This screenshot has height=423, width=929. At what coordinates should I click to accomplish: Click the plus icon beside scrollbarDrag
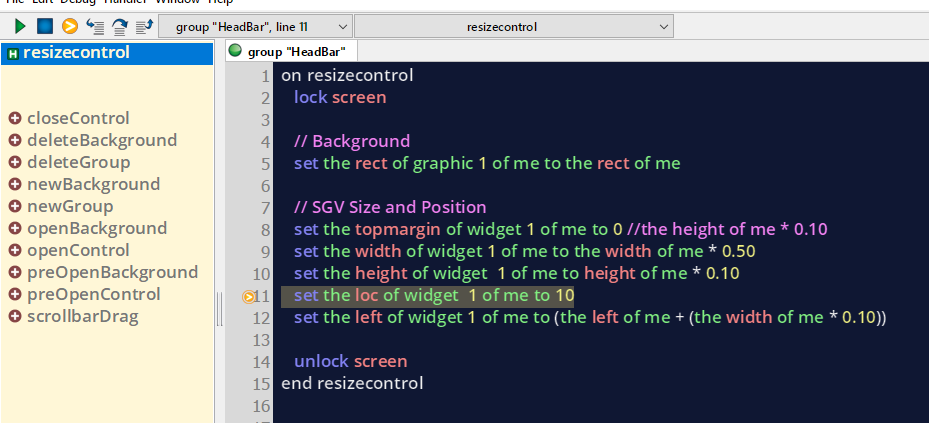(x=15, y=316)
